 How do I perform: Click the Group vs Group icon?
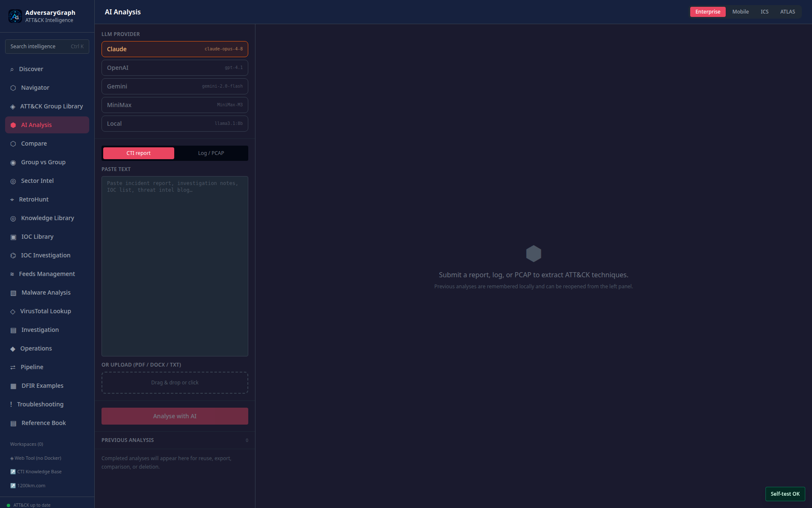click(13, 163)
